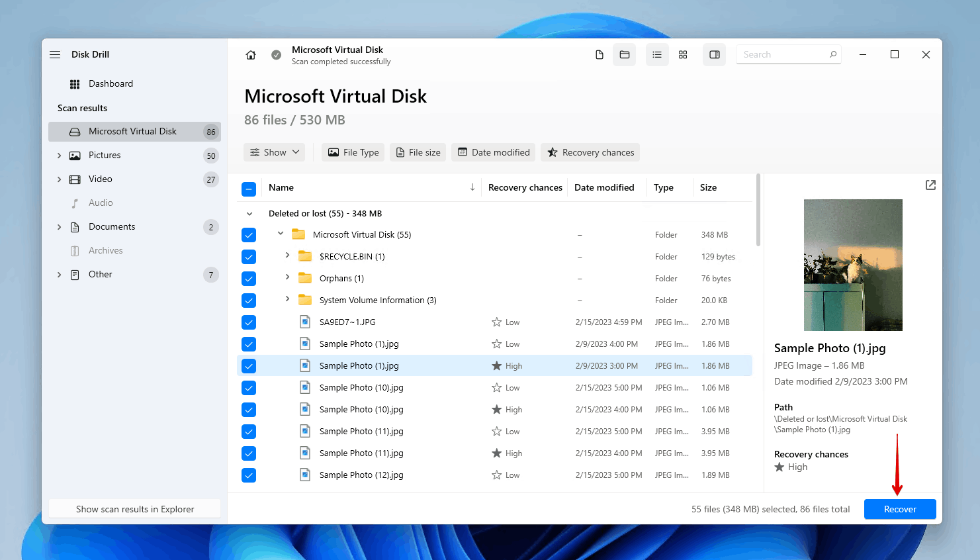Click Show scan results in Explorer
The height and width of the screenshot is (560, 980).
(135, 509)
